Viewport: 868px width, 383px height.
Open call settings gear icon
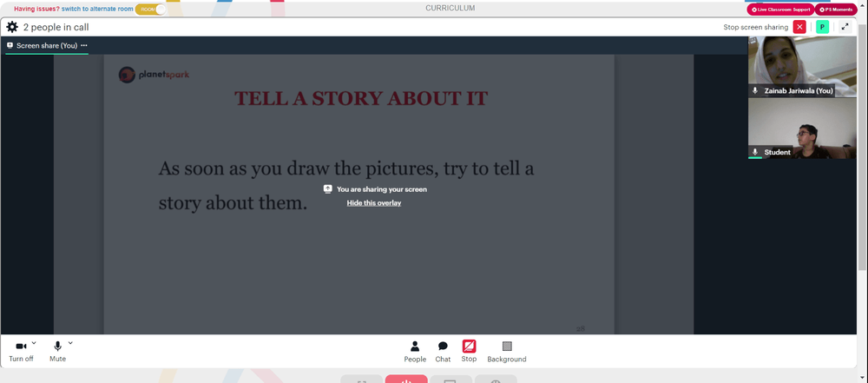pyautogui.click(x=12, y=27)
